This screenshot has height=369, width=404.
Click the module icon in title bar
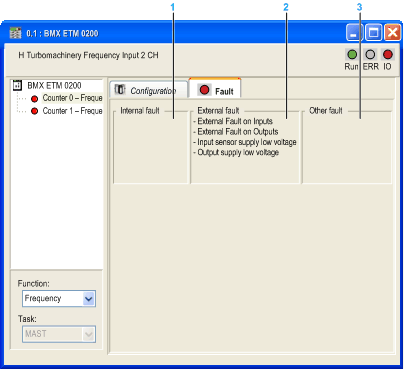coord(15,33)
